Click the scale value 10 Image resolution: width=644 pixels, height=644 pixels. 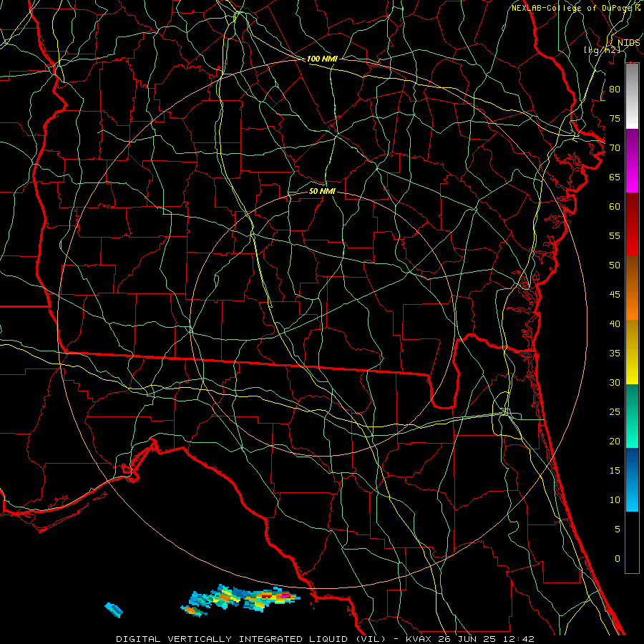click(615, 500)
